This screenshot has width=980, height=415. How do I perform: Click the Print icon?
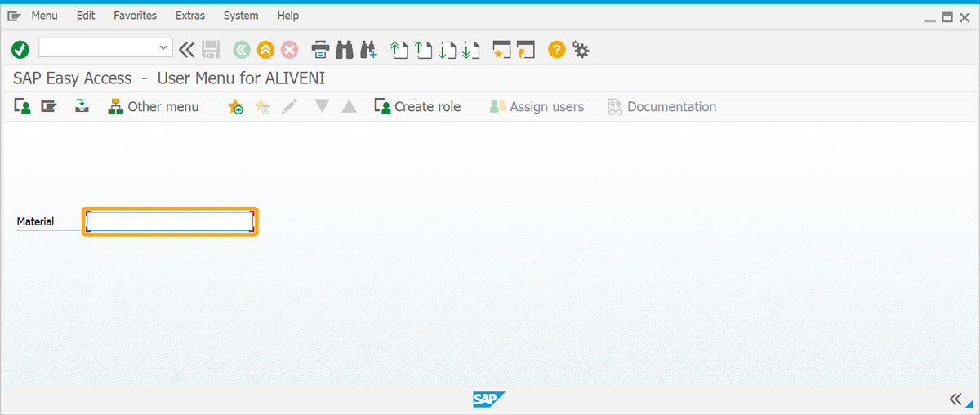pos(321,50)
